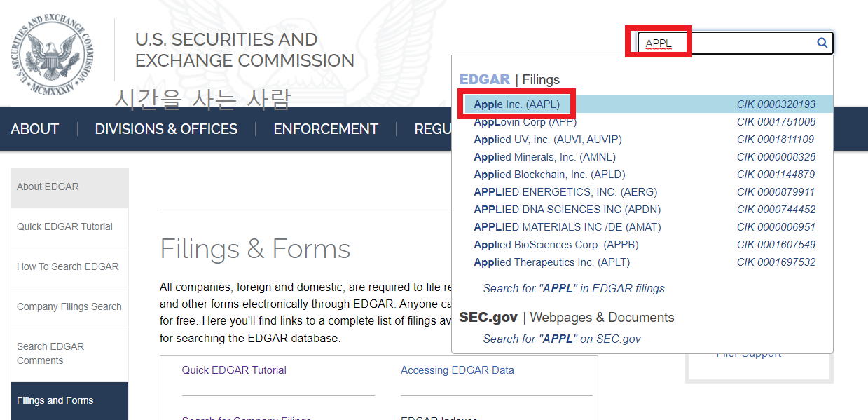Search for "APPL" on SEC.gov
868x420 pixels.
(562, 339)
